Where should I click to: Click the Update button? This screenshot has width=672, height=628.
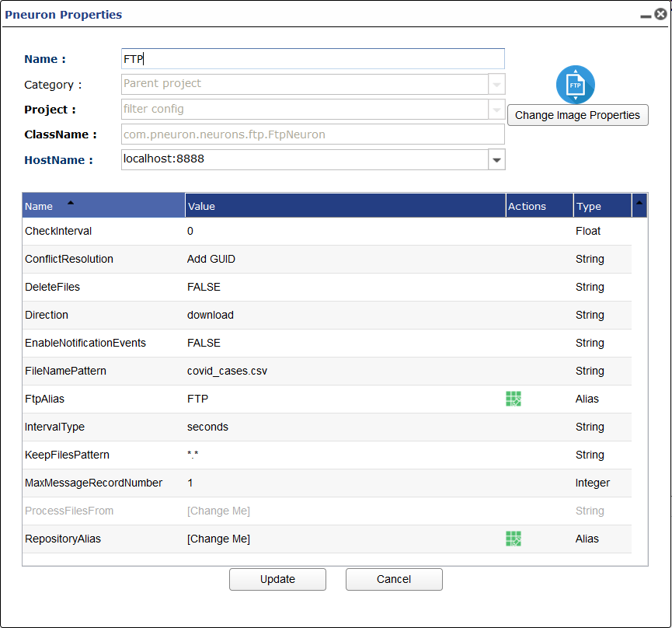[277, 579]
